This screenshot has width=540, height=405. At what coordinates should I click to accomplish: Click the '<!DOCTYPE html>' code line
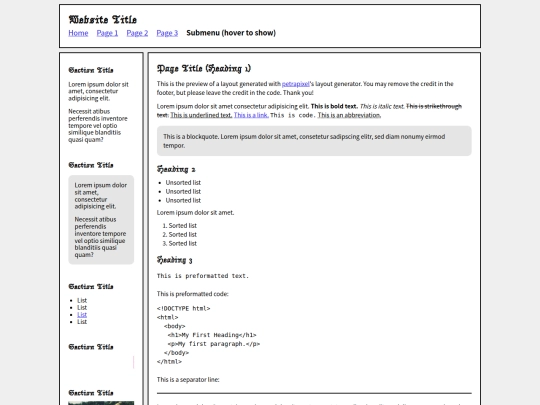(x=183, y=308)
